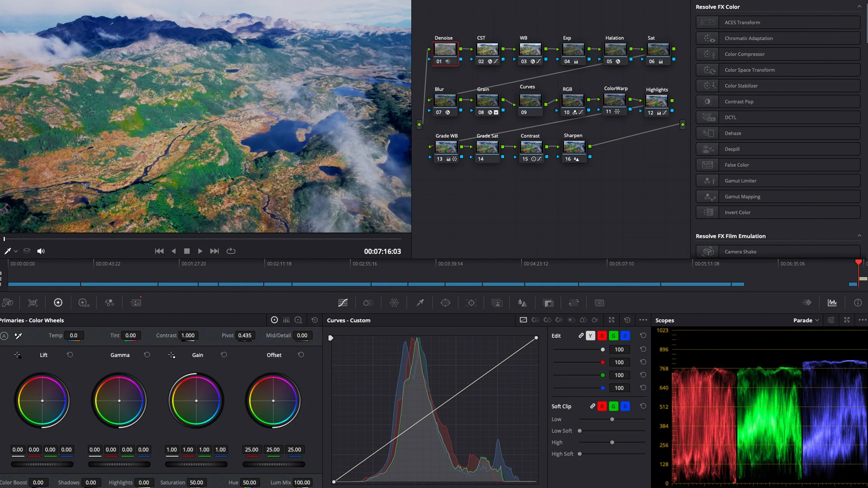Toggle the green curve Edit channel

614,336
